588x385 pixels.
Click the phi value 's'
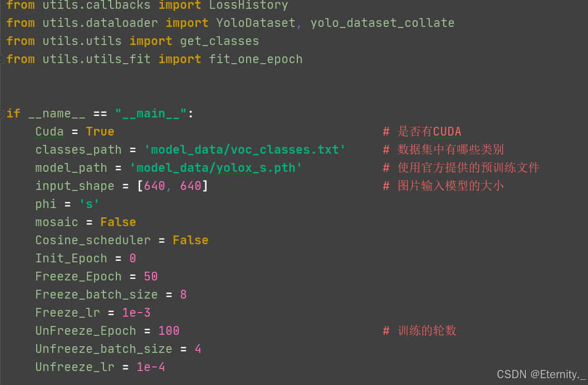click(89, 204)
